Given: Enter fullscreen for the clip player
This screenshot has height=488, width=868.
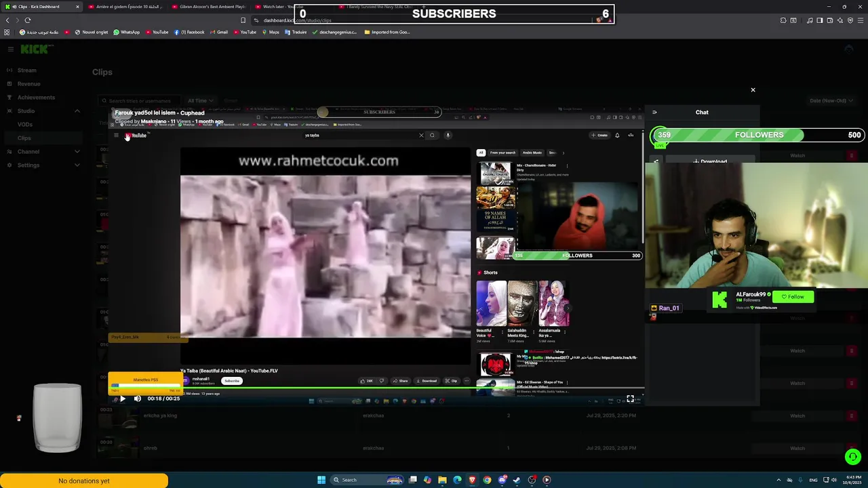Looking at the screenshot, I should click(630, 399).
